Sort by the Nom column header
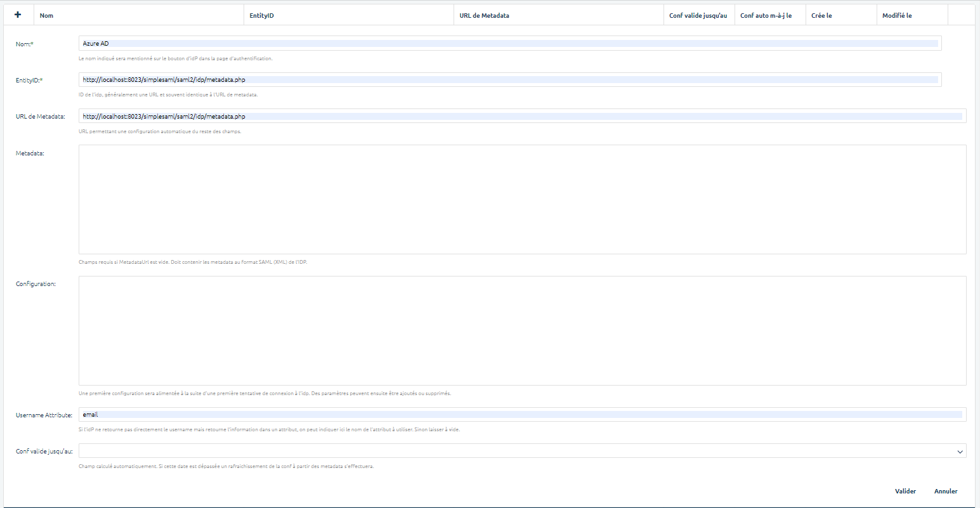980x508 pixels. tap(46, 15)
